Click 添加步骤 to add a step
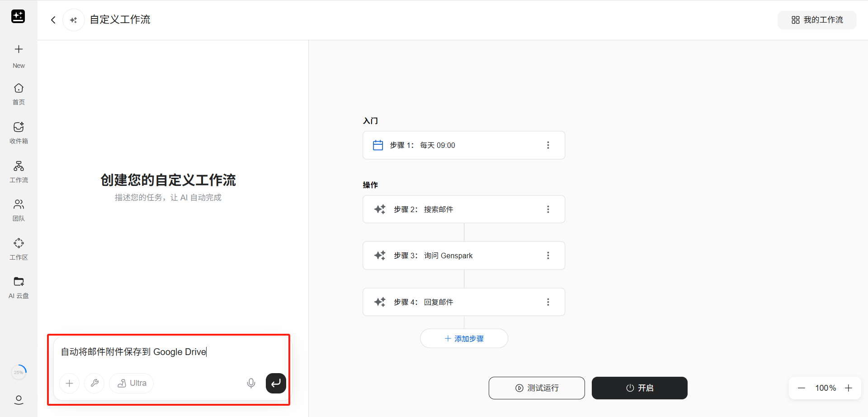This screenshot has height=417, width=868. point(464,339)
